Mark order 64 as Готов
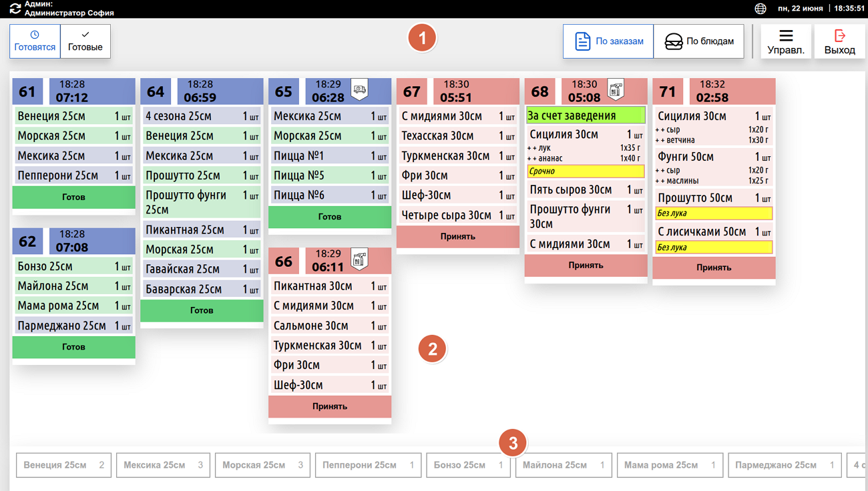The width and height of the screenshot is (868, 491). click(202, 311)
